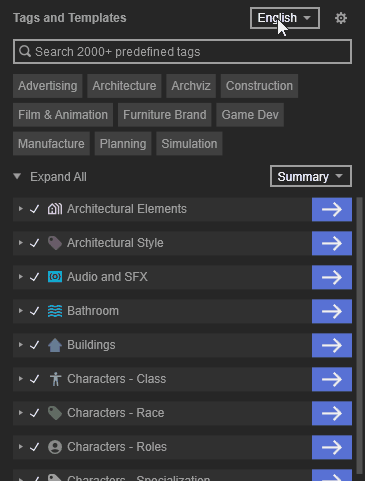The height and width of the screenshot is (481, 365).
Task: Expand the Bathroom row
Action: pos(21,311)
